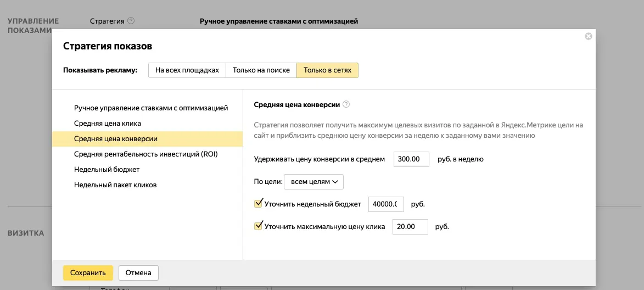Uncheck Уточнить максимальную цену клика checkbox
The width and height of the screenshot is (644, 290).
coord(259,226)
